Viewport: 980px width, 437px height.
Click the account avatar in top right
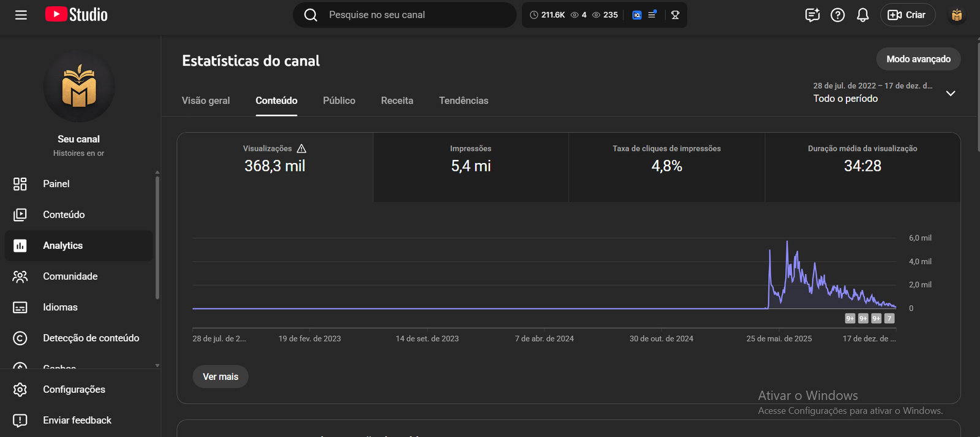click(956, 15)
